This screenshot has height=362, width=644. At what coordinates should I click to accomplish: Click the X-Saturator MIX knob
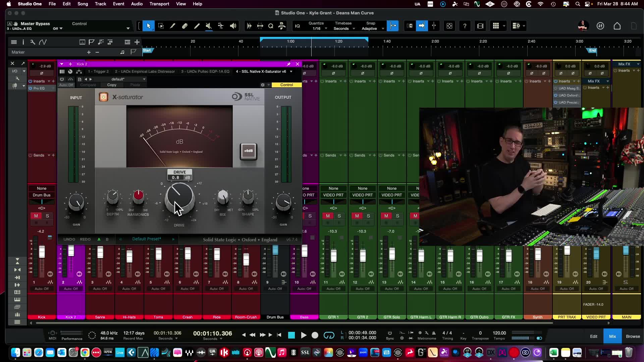223,197
